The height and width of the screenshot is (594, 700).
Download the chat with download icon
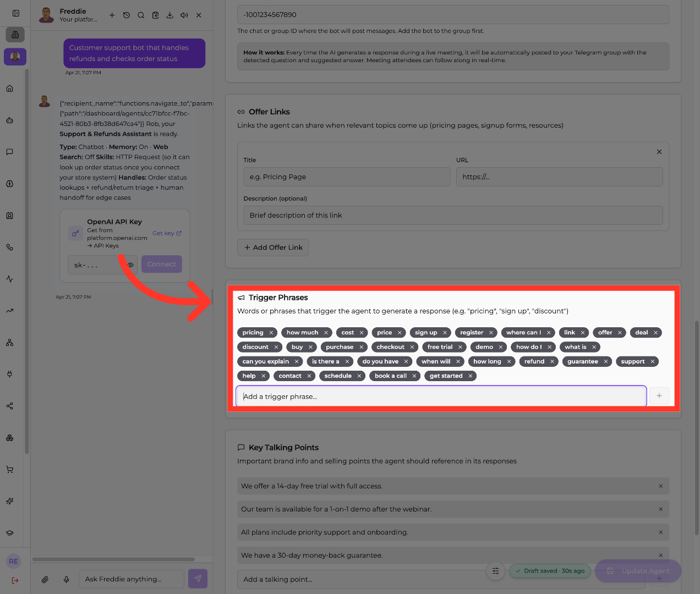(170, 15)
